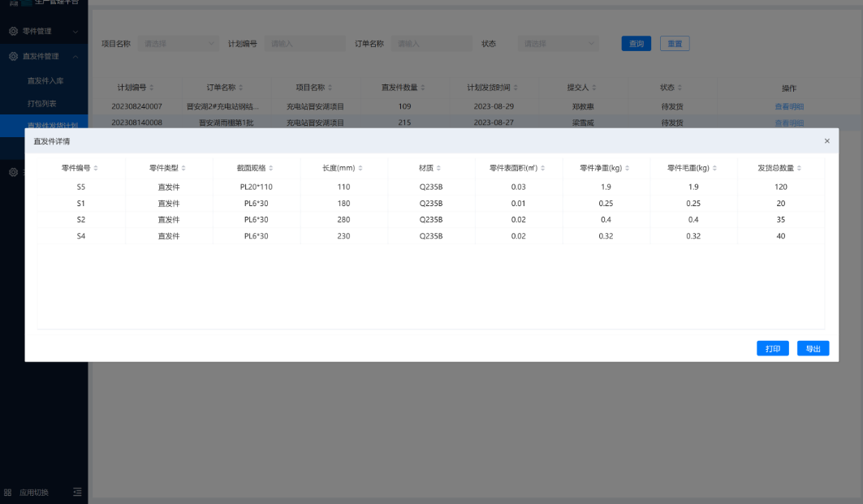This screenshot has height=504, width=863.
Task: Go to 打包列表 in the sidebar
Action: (42, 104)
